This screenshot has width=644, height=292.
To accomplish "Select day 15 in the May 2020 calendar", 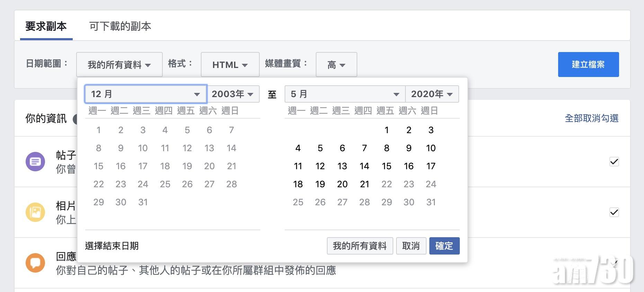I will point(386,166).
